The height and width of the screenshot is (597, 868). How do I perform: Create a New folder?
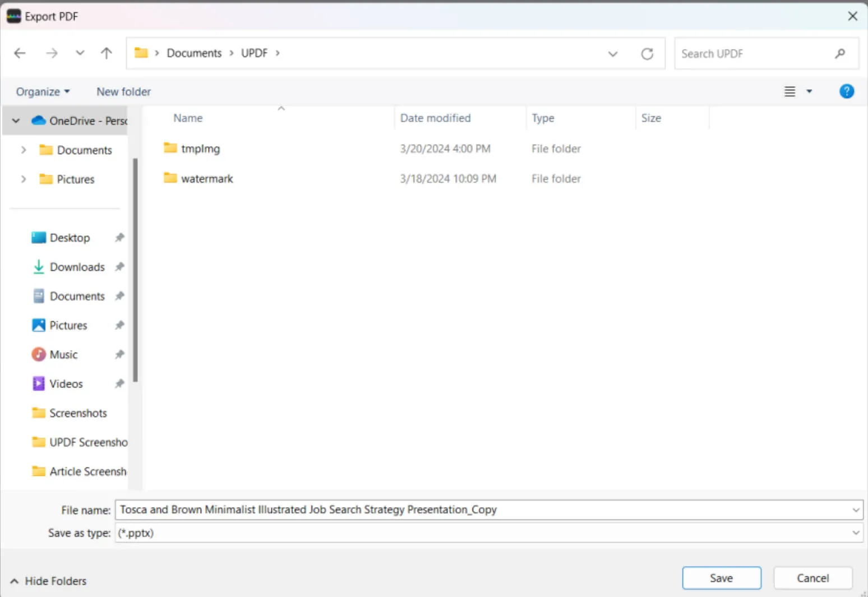(123, 92)
